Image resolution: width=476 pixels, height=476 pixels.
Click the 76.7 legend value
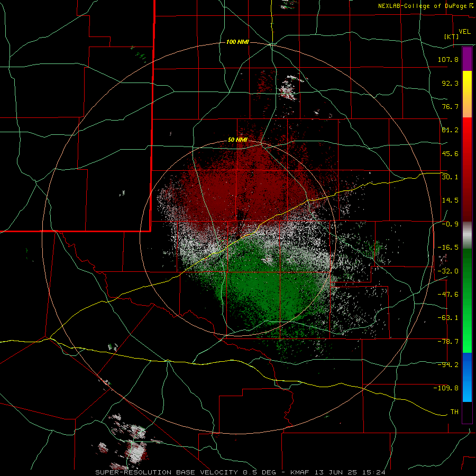[450, 106]
